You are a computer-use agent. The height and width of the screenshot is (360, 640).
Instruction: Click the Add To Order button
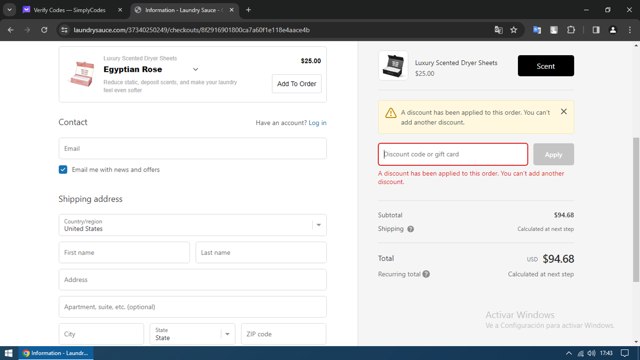point(297,84)
